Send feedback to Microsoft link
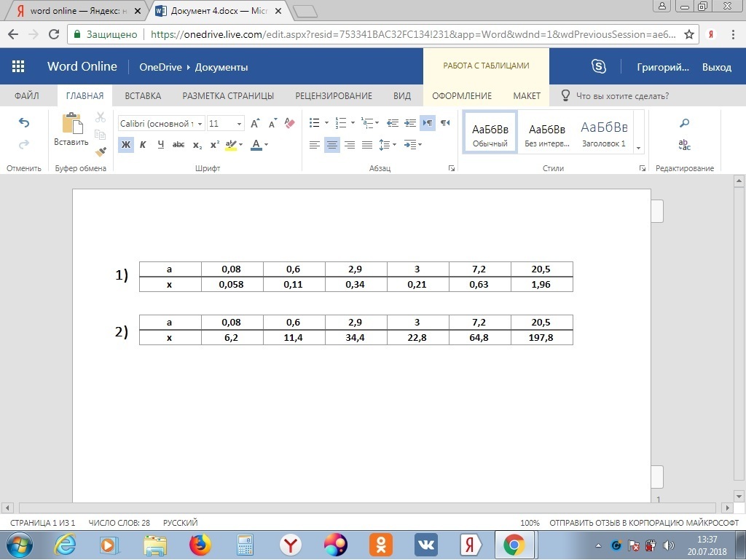Viewport: 746px width, 560px height. tap(644, 522)
